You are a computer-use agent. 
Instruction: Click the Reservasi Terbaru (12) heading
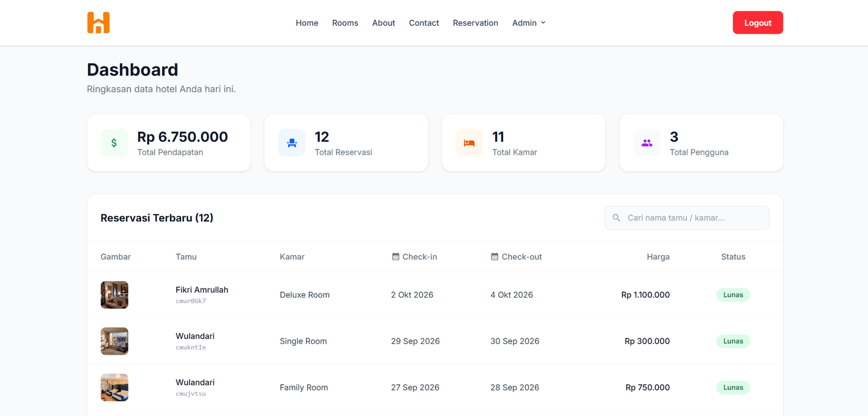tap(157, 218)
